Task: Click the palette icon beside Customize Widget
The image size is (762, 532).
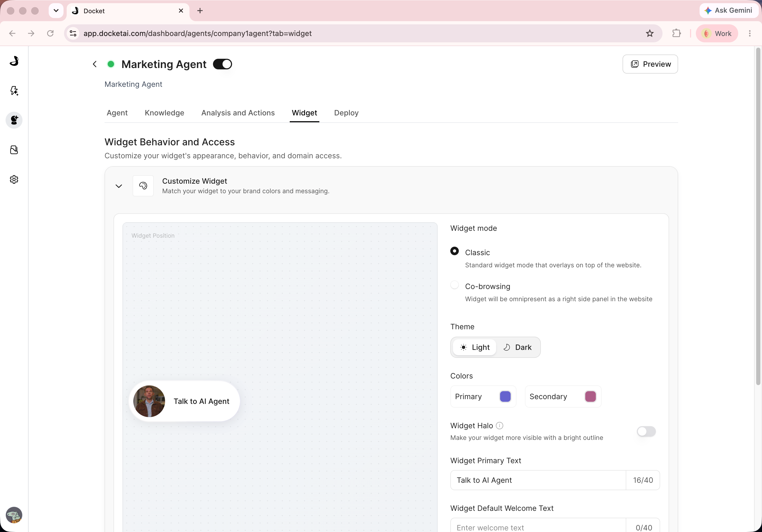Action: coord(143,186)
